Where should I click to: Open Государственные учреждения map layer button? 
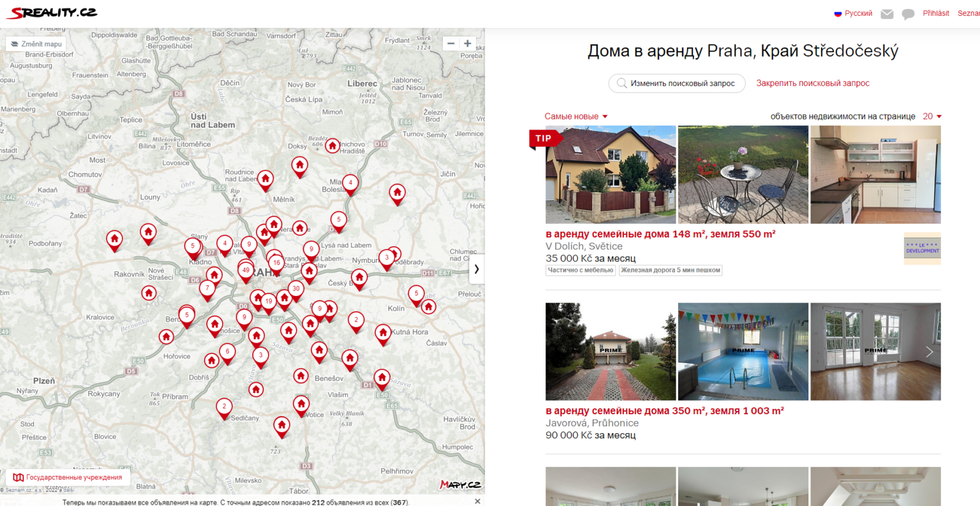point(68,477)
